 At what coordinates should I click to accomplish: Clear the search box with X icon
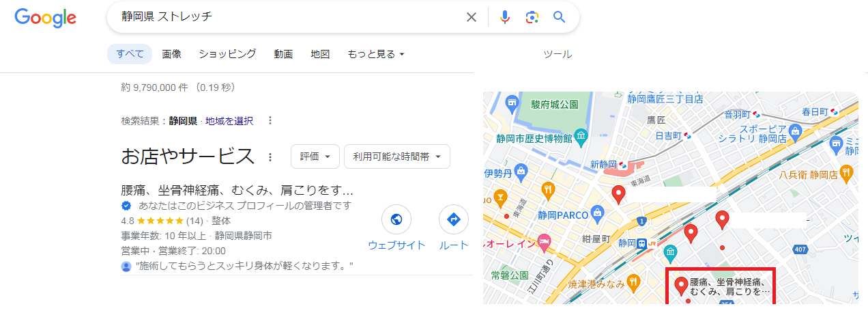tap(471, 17)
